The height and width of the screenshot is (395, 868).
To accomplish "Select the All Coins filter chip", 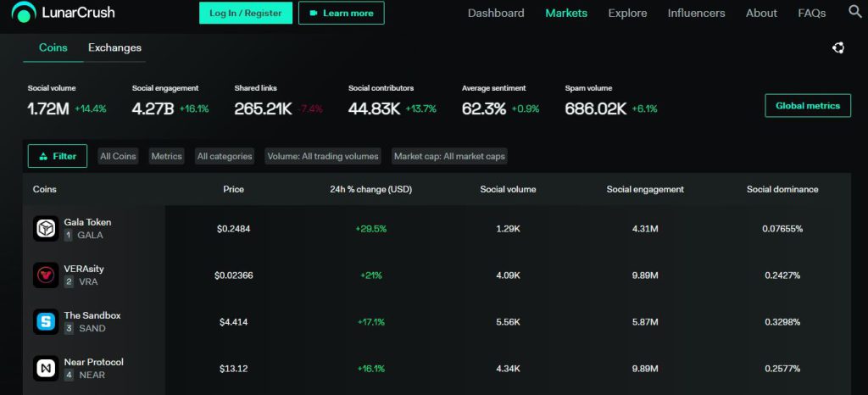I will pyautogui.click(x=118, y=157).
